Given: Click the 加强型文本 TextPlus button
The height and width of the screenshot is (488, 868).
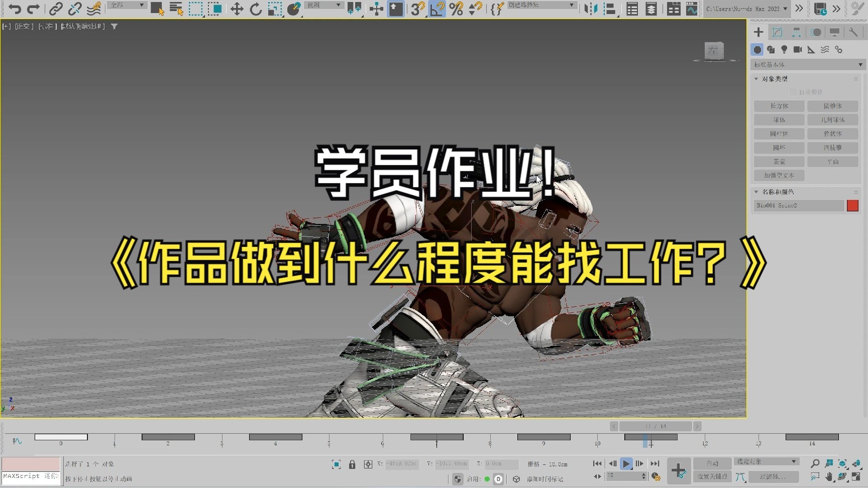Looking at the screenshot, I should click(x=779, y=176).
